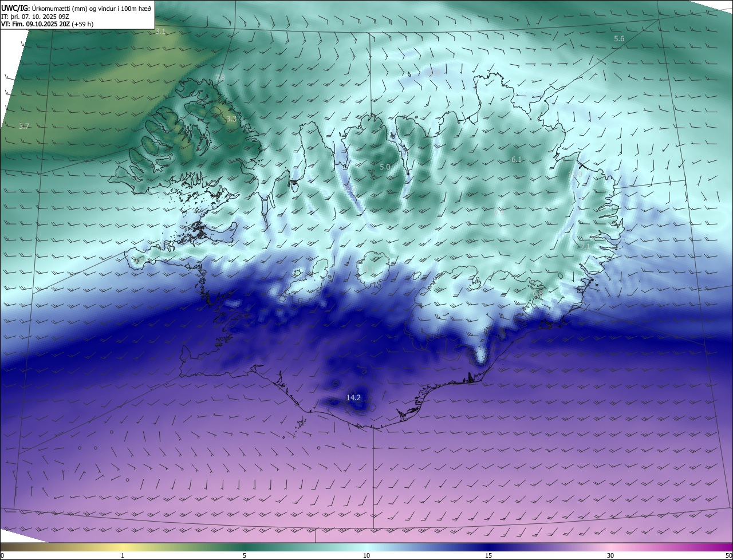Click the 6.1 value label on the map
The image size is (733, 560).
click(516, 160)
